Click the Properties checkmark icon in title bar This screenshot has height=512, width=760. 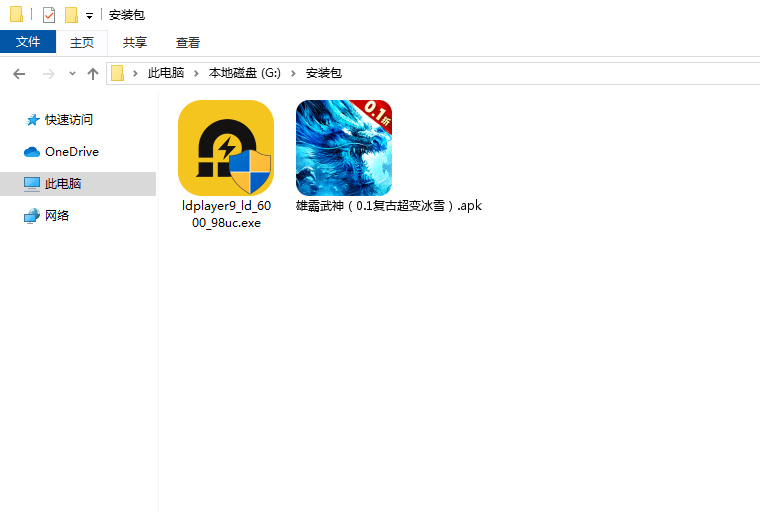pyautogui.click(x=49, y=15)
